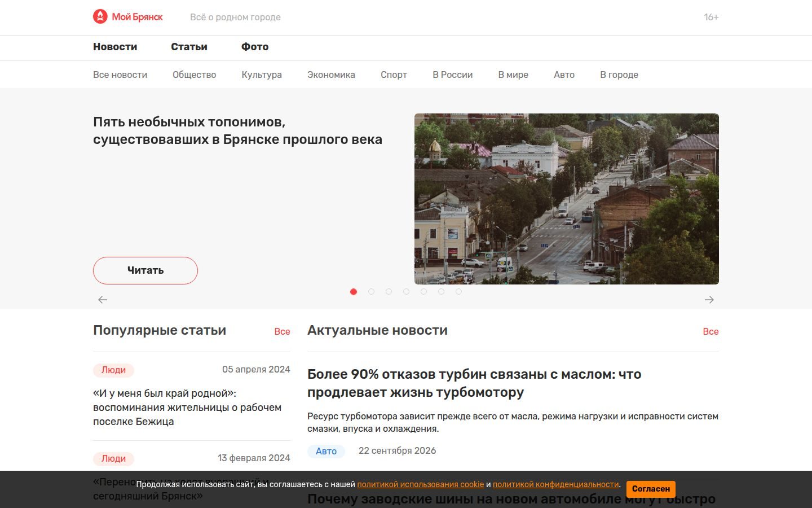This screenshot has width=812, height=508.
Task: Click Люди tag dated 05 апреля 2024
Action: click(113, 370)
